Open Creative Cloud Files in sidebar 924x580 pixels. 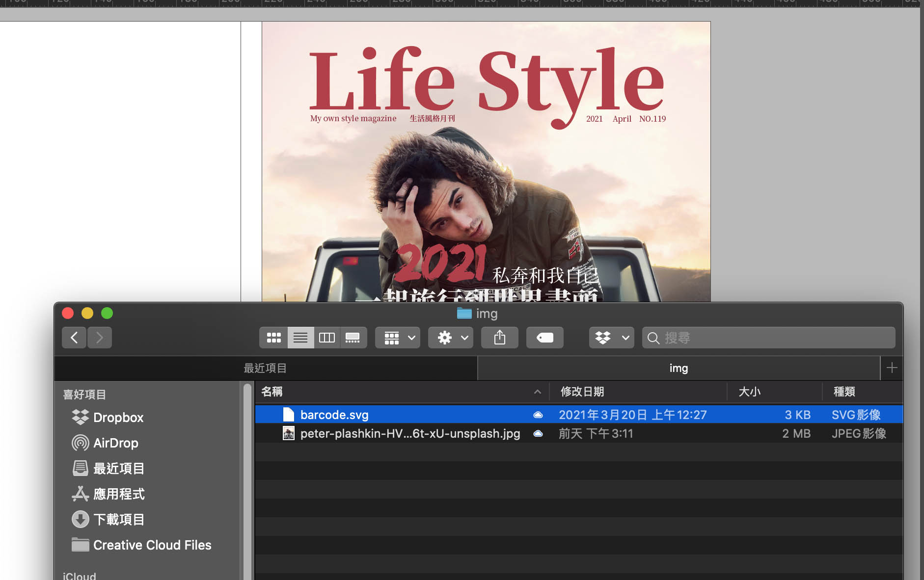pos(152,545)
